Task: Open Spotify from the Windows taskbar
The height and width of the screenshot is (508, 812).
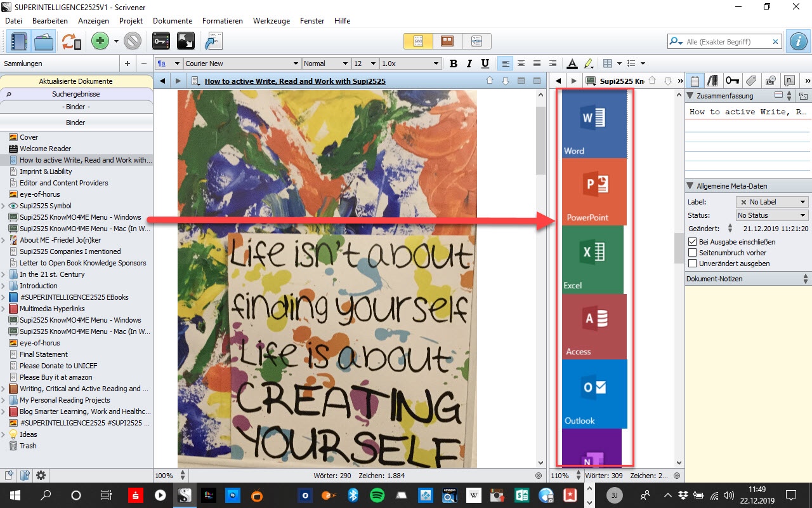Action: 377,495
